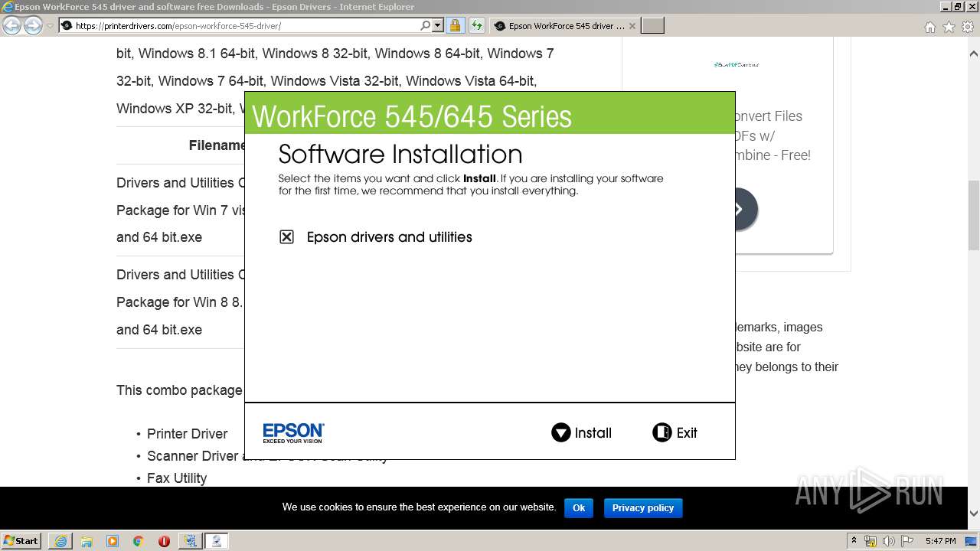Click the "Printer Driver" list item text

[188, 433]
